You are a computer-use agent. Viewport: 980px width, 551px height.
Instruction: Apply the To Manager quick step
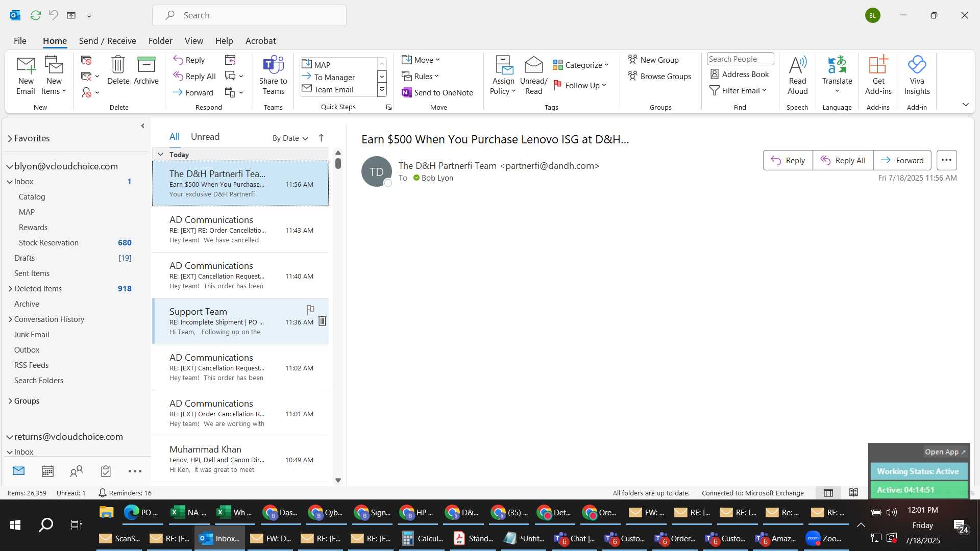(338, 77)
